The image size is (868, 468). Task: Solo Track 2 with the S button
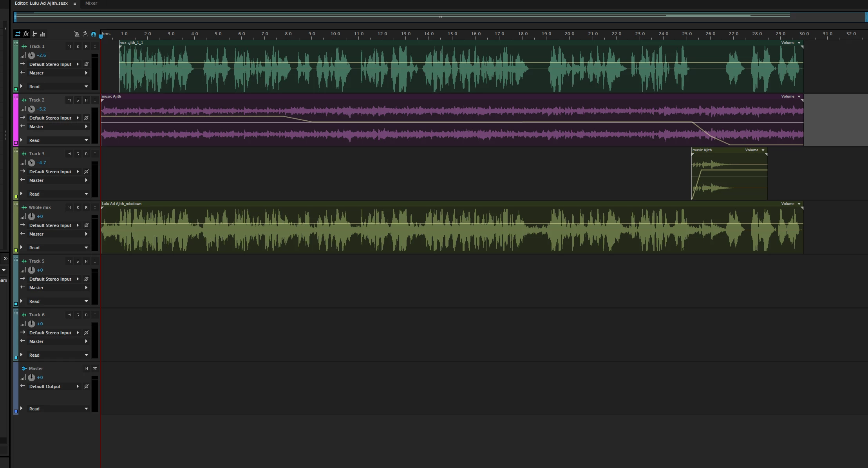(78, 100)
